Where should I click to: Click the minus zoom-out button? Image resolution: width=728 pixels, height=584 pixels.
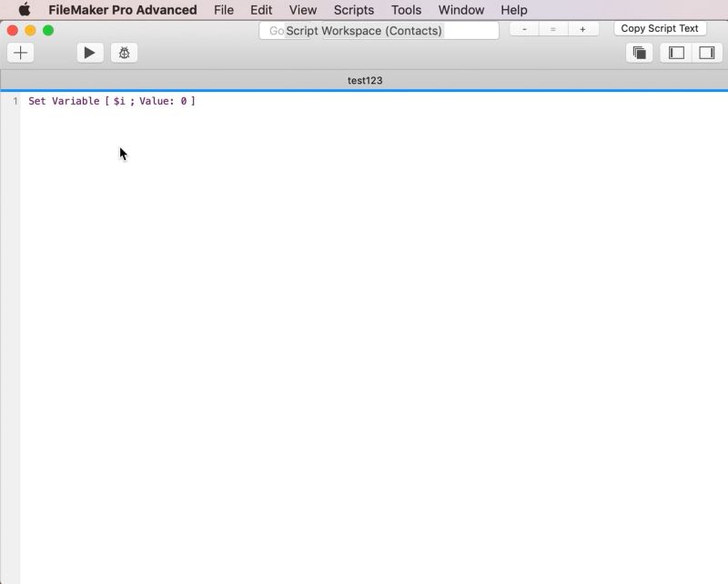pyautogui.click(x=524, y=29)
